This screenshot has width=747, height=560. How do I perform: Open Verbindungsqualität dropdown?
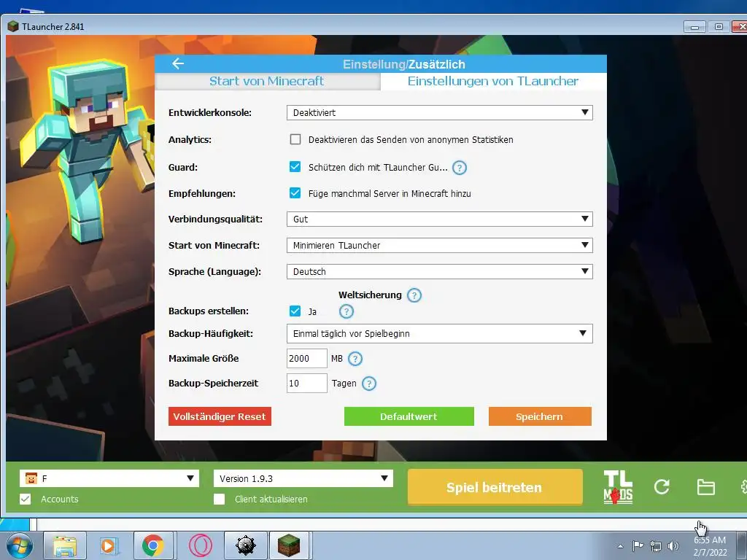point(440,219)
